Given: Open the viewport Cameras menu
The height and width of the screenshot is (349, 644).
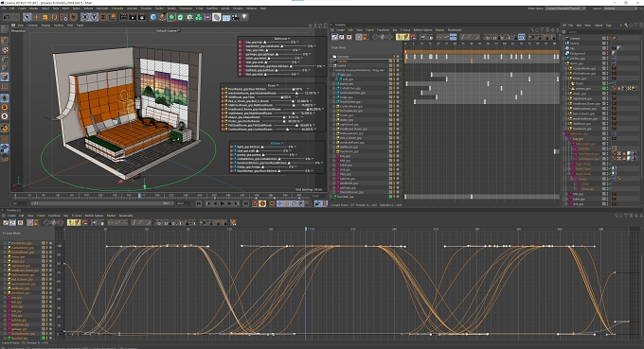Looking at the screenshot, I should [x=32, y=26].
